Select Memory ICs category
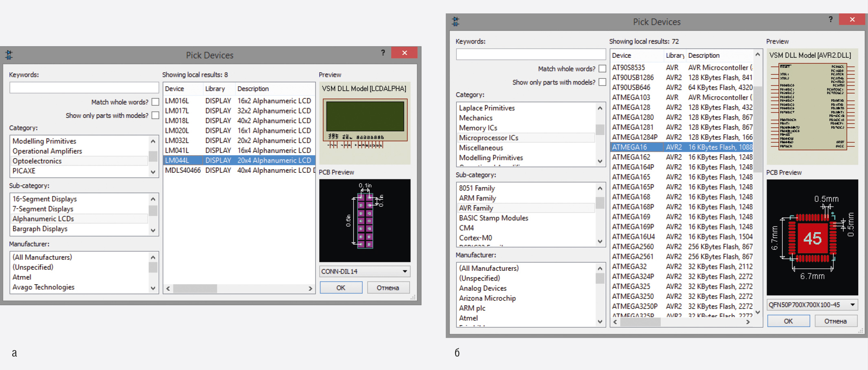The height and width of the screenshot is (370, 868). coord(478,128)
